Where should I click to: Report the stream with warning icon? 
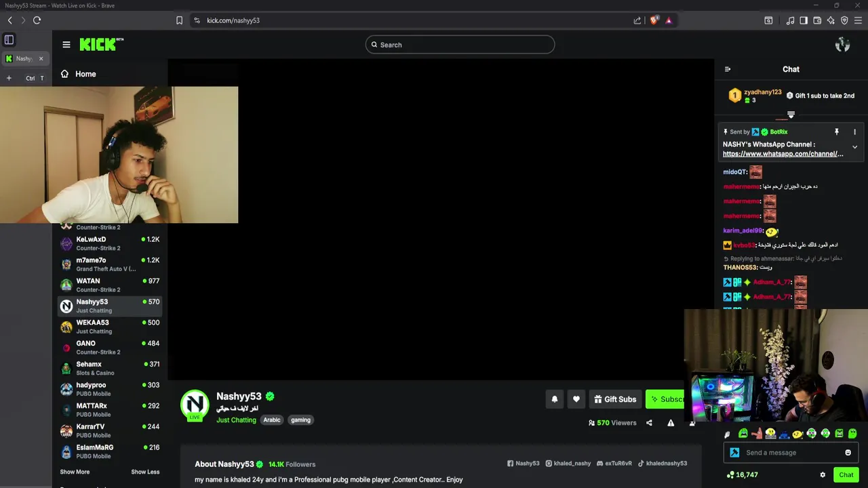(x=671, y=423)
